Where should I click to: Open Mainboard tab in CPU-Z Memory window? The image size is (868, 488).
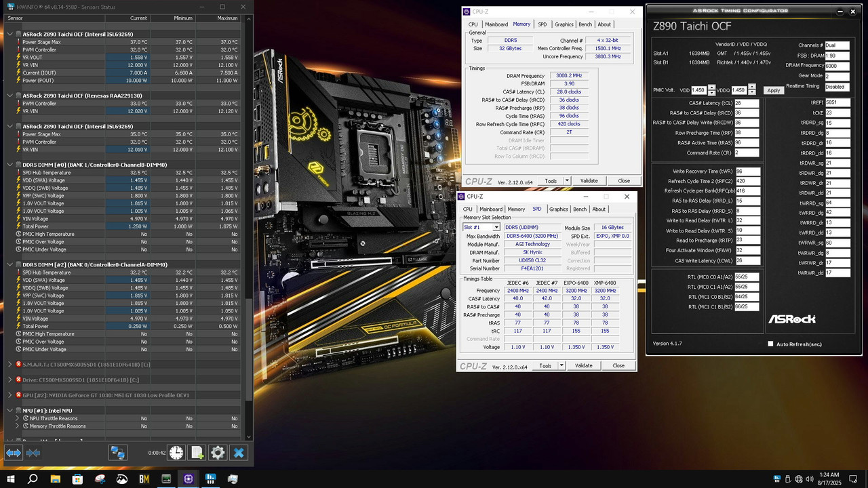[x=496, y=24]
